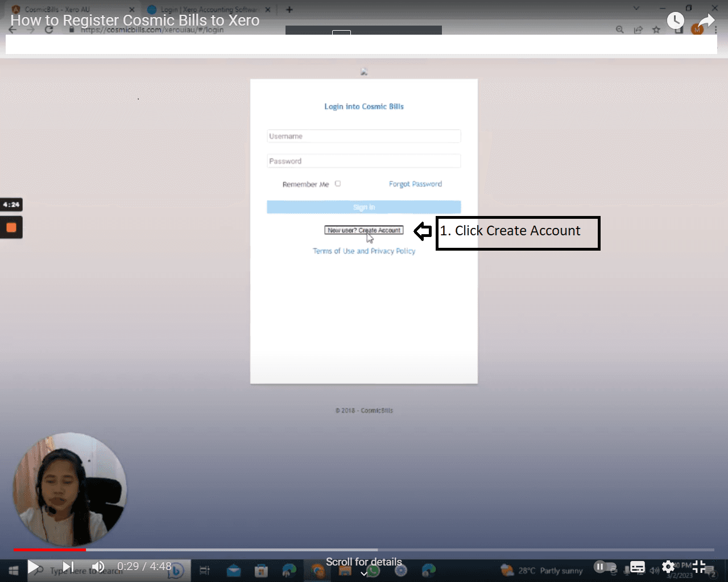Image resolution: width=728 pixels, height=582 pixels.
Task: Open the Bing chat taskbar icon
Action: click(x=177, y=570)
